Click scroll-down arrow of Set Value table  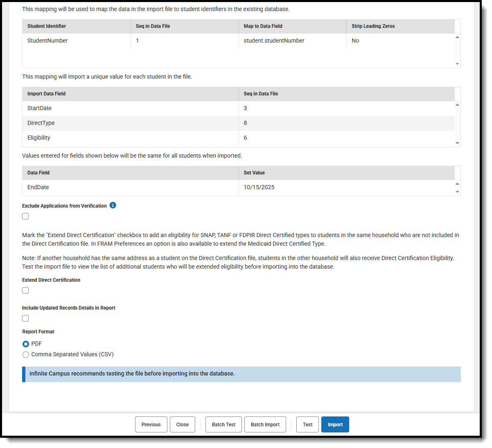click(x=458, y=192)
